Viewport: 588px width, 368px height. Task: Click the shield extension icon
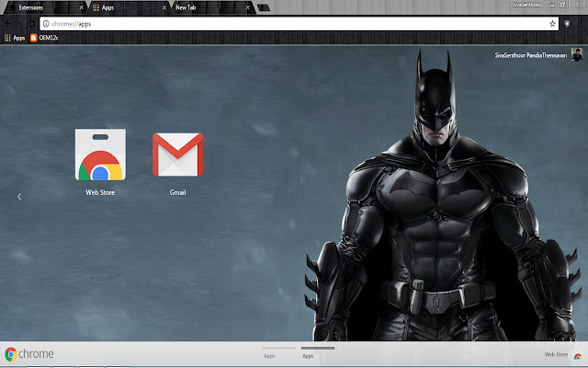pos(567,24)
